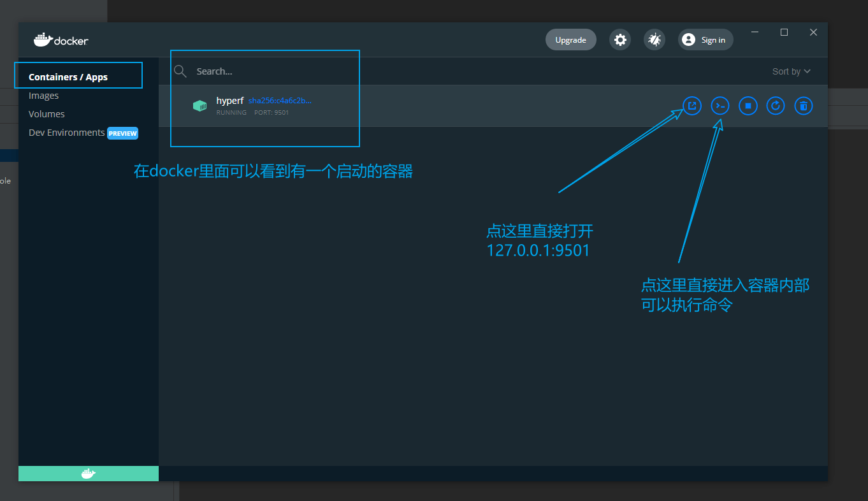Open hyperf container in browser
Viewport: 868px width, 501px height.
coord(692,106)
